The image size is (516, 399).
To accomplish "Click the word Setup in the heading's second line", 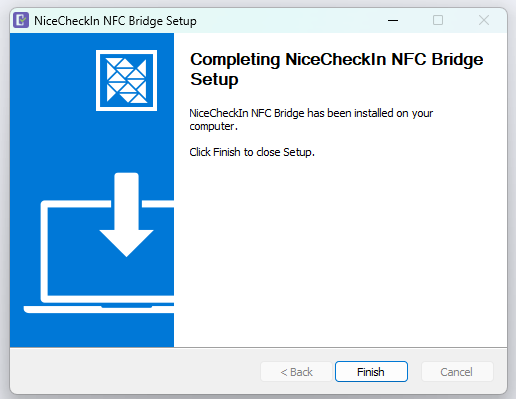I will tap(214, 80).
